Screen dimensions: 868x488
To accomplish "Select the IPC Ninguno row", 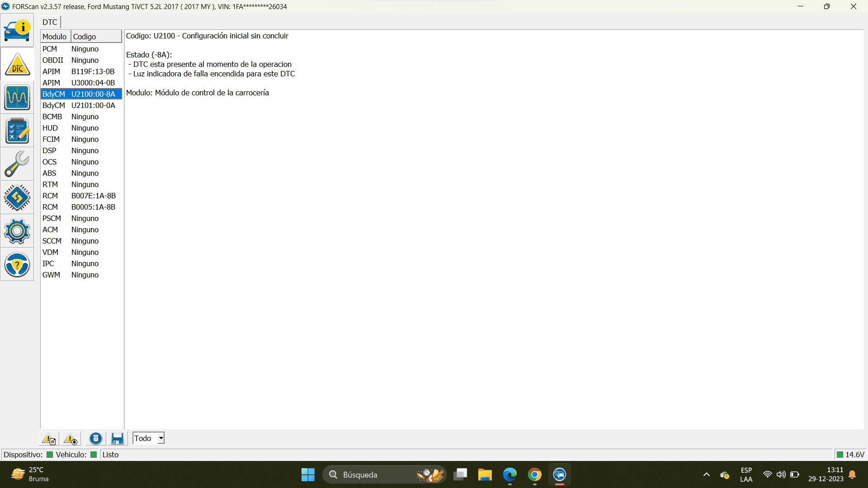I will tap(81, 263).
